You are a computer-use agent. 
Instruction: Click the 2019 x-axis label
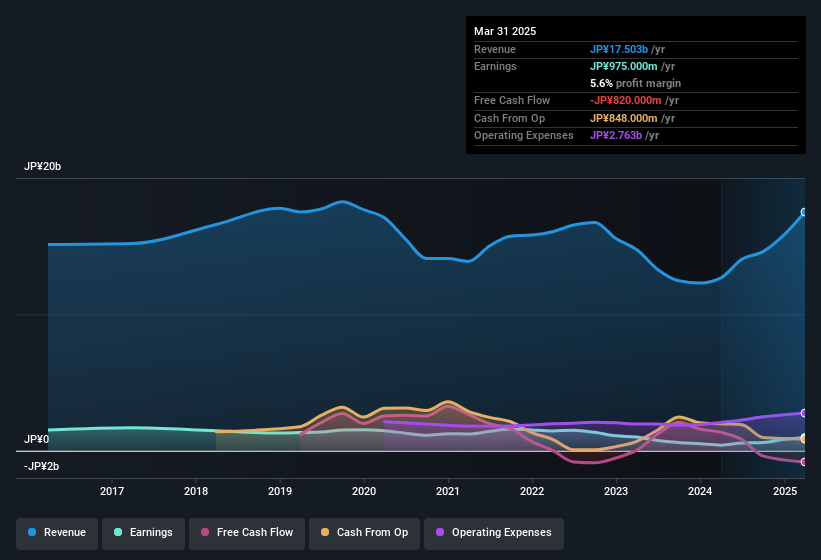coord(280,491)
